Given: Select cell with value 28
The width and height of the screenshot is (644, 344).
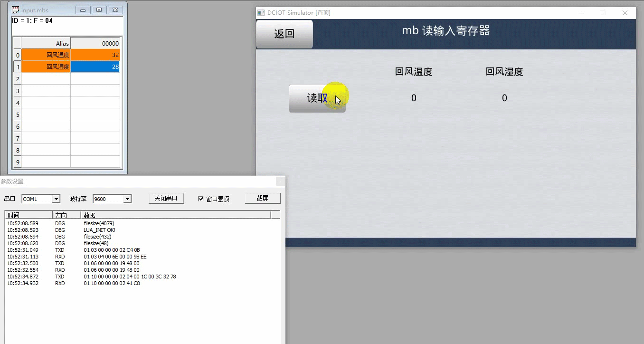Looking at the screenshot, I should click(x=95, y=67).
